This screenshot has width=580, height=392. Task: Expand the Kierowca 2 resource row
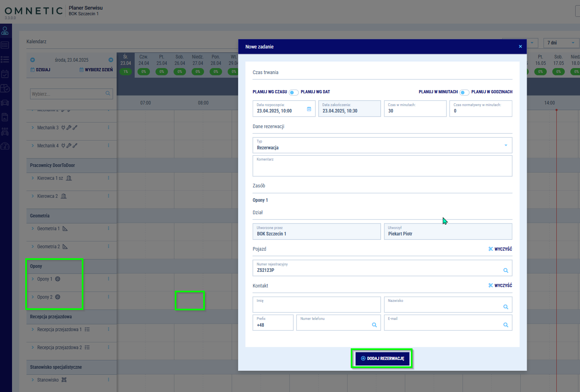[x=33, y=196]
